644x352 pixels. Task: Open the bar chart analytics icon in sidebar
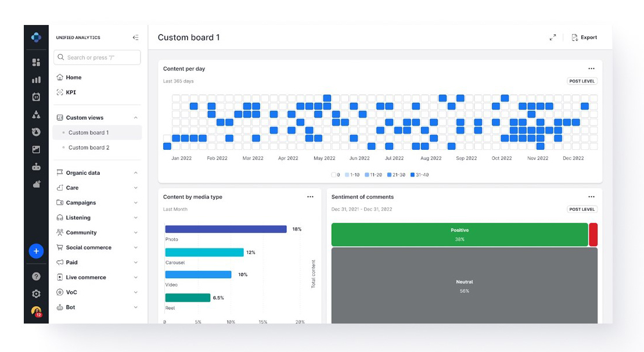click(x=36, y=80)
